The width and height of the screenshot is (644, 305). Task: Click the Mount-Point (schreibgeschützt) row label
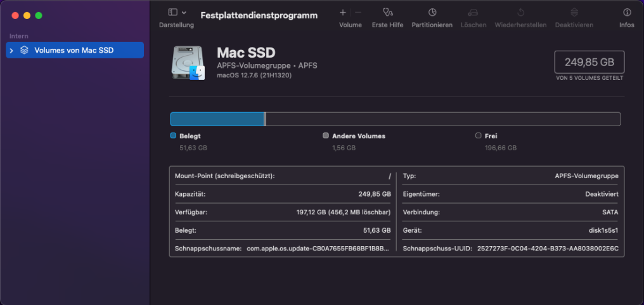pyautogui.click(x=224, y=176)
